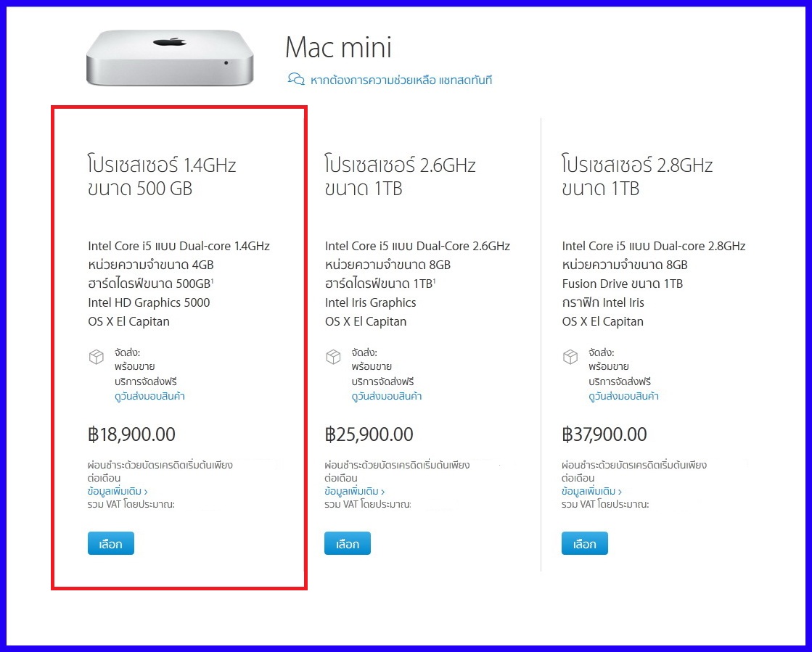812x652 pixels.
Task: Click the ฿18,900.00 price text
Action: pyautogui.click(x=131, y=434)
